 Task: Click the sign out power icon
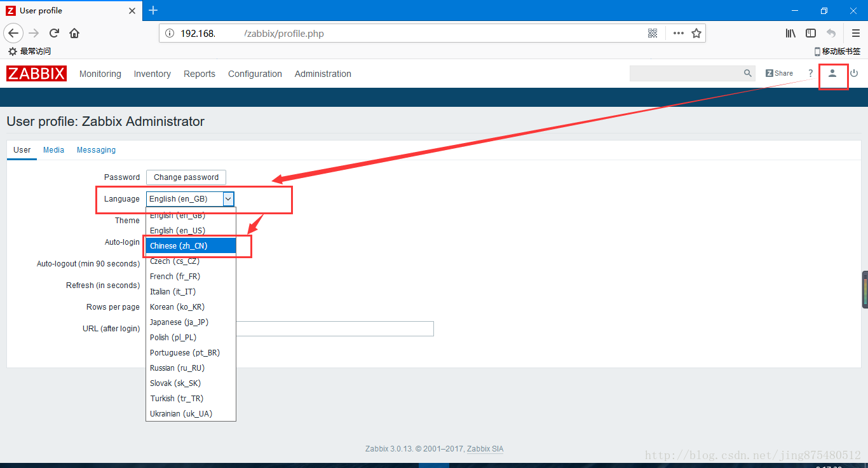854,74
